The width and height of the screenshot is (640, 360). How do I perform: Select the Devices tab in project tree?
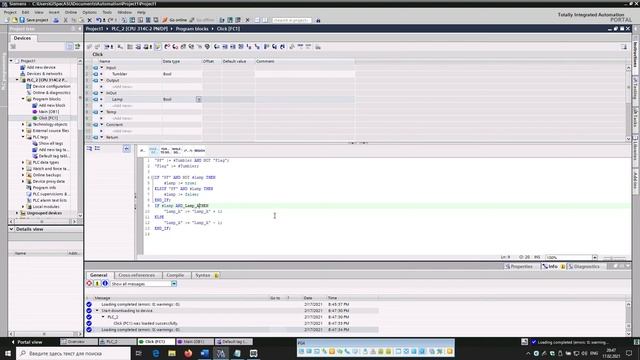(x=22, y=38)
